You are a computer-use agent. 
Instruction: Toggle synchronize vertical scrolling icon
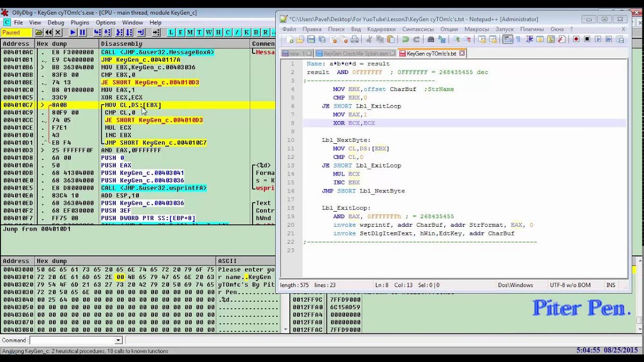click(x=482, y=39)
